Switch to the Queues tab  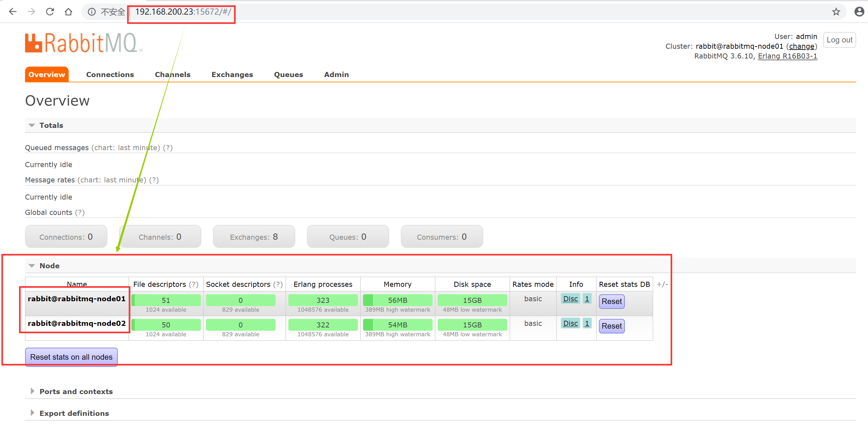coord(288,74)
